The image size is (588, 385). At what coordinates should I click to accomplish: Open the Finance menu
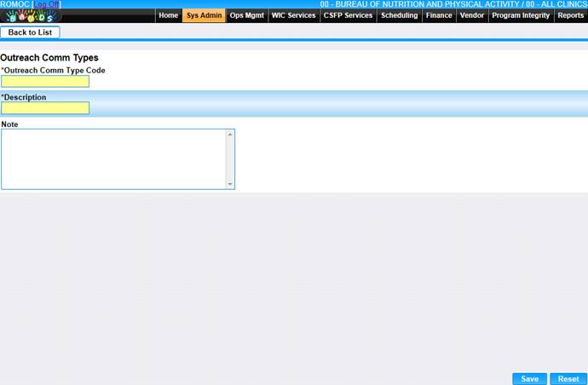pos(439,15)
